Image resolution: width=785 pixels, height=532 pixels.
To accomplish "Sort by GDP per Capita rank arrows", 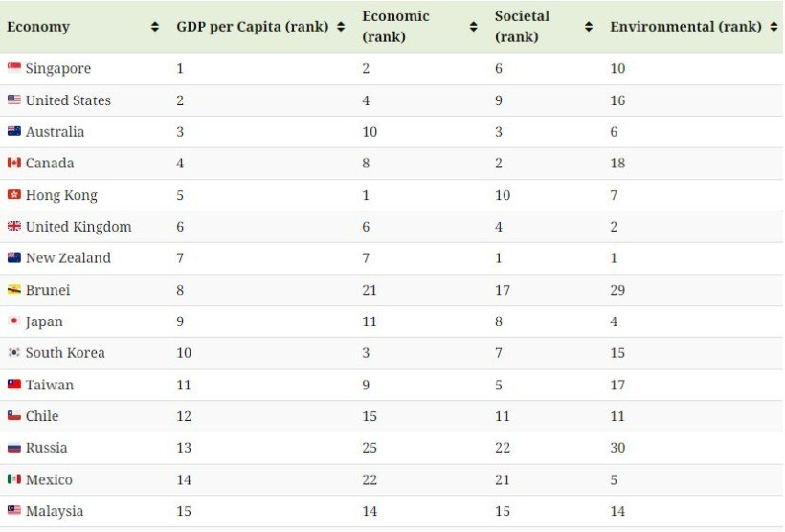I will click(x=341, y=27).
